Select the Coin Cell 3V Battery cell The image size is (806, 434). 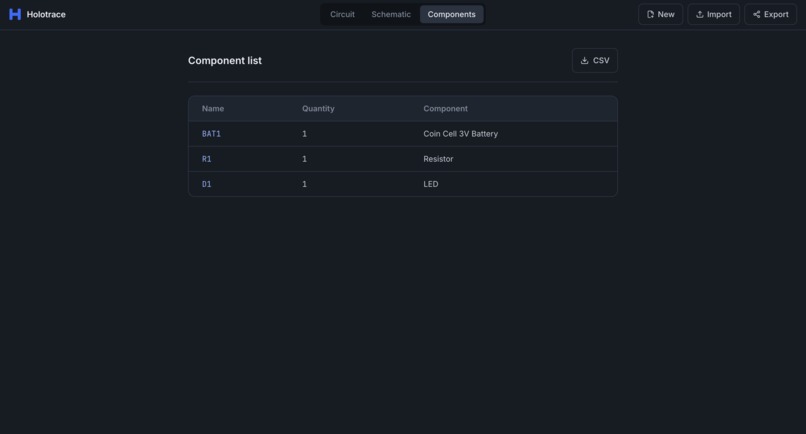461,134
